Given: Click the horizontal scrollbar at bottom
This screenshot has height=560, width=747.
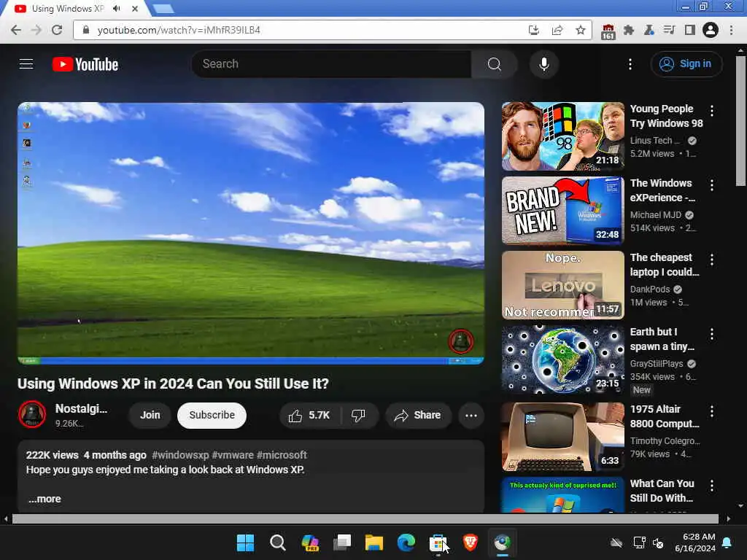Looking at the screenshot, I should (x=365, y=518).
